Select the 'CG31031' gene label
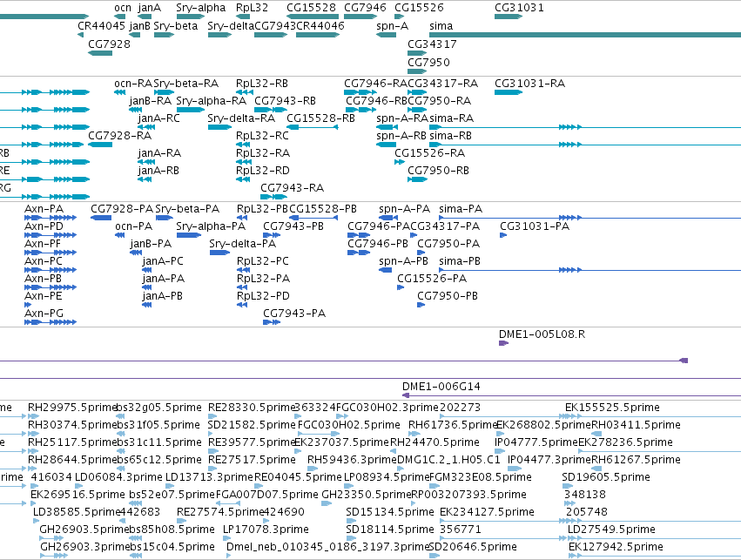The width and height of the screenshot is (741, 560). (519, 8)
